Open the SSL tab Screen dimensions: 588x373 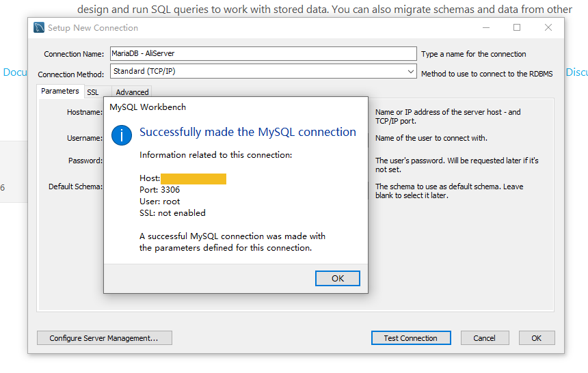(x=93, y=92)
